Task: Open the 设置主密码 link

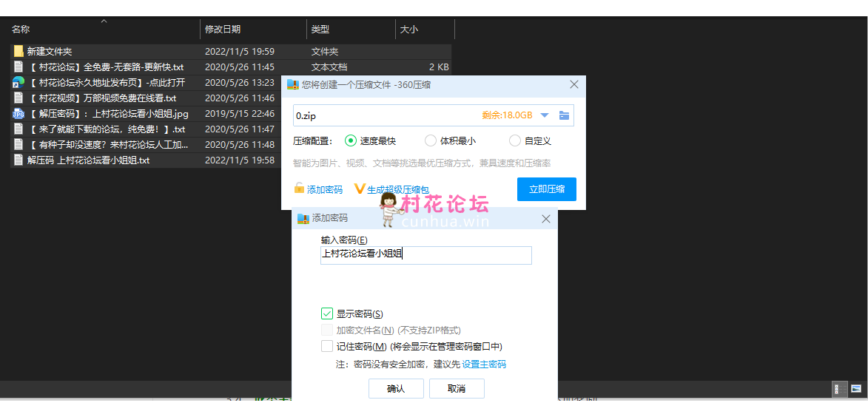Action: (484, 365)
